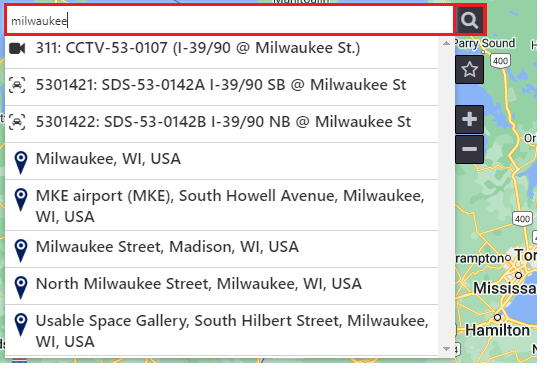Click the detector icon beside 5301421
This screenshot has width=555, height=382.
point(17,85)
